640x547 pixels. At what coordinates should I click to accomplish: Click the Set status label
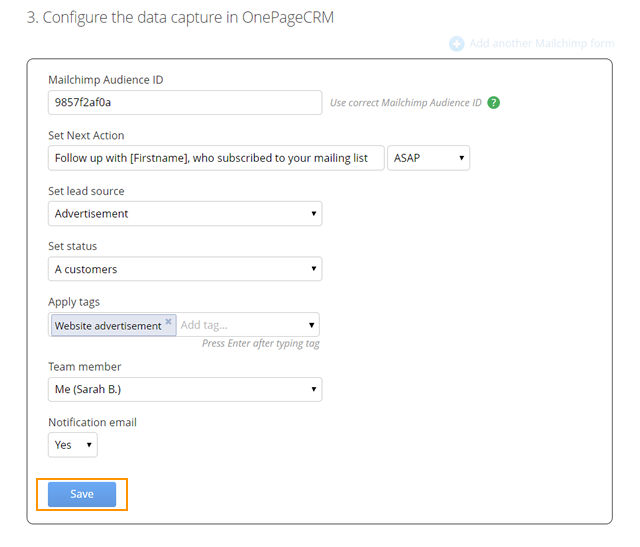click(x=73, y=246)
